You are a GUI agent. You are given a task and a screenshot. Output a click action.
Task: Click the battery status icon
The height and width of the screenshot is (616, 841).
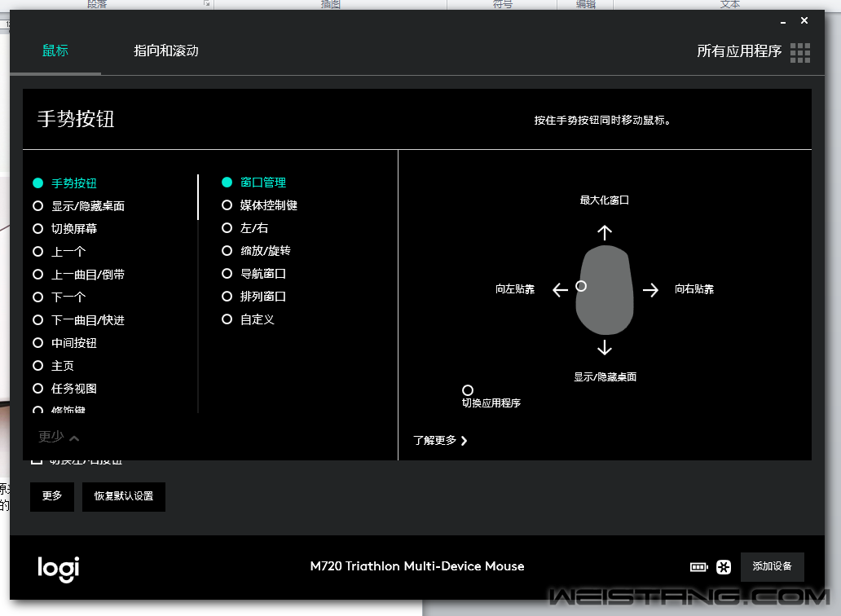point(699,566)
